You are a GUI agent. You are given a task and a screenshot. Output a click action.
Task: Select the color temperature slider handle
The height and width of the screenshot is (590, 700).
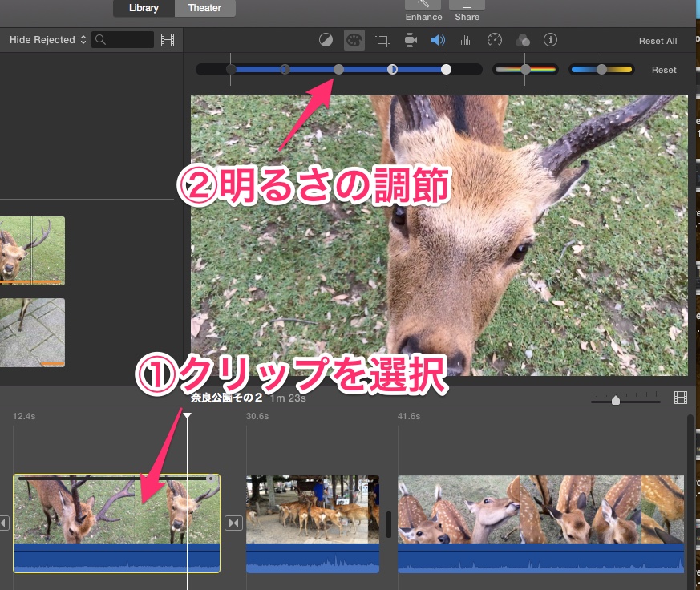tap(601, 70)
